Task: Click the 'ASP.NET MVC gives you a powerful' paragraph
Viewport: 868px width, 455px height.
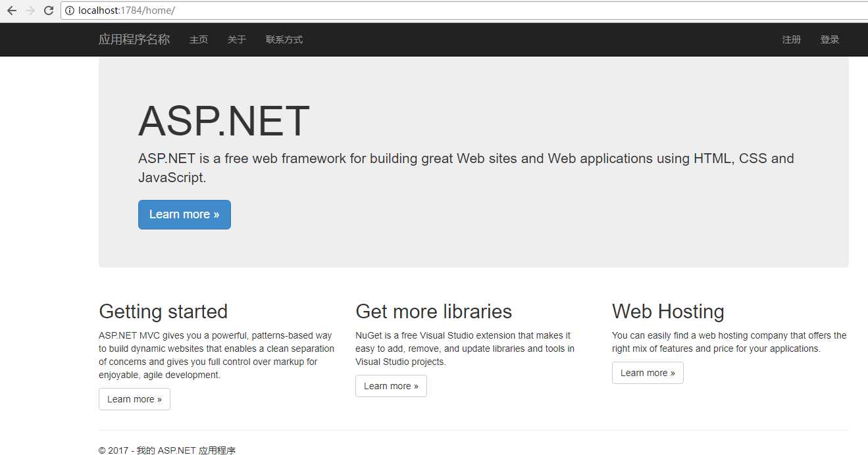Action: coord(217,355)
